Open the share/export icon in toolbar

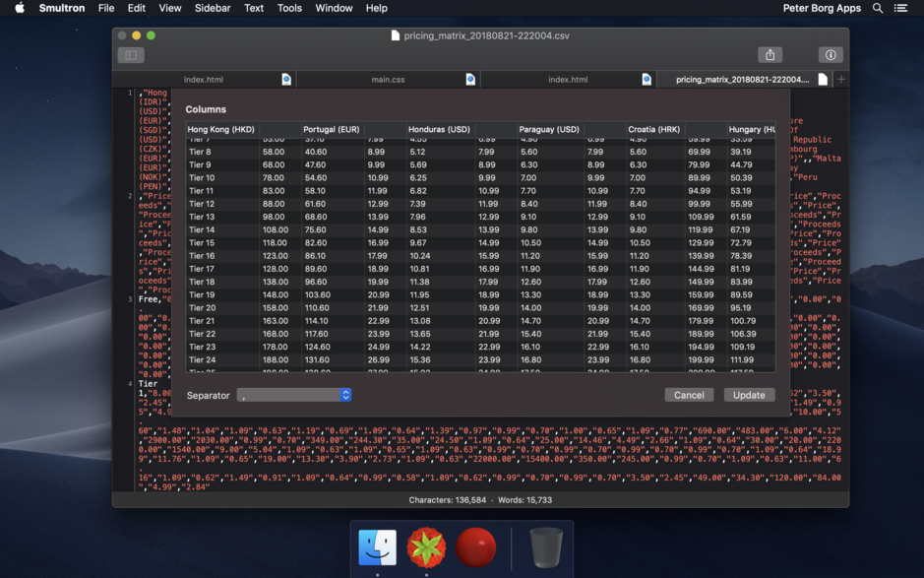[770, 54]
